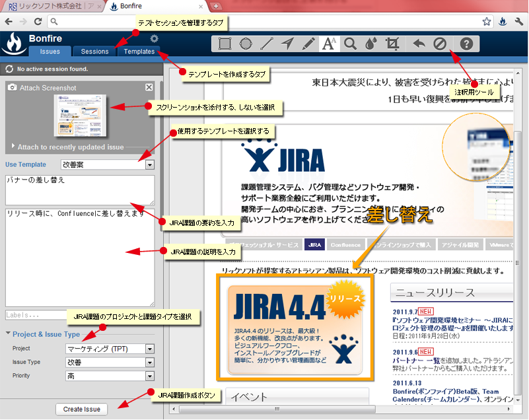Click the horizontal scrollbar of the screenshot canvas

tap(277, 409)
